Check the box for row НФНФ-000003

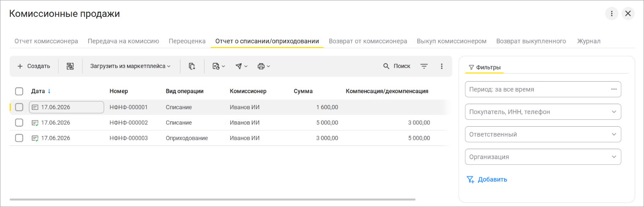pos(19,138)
